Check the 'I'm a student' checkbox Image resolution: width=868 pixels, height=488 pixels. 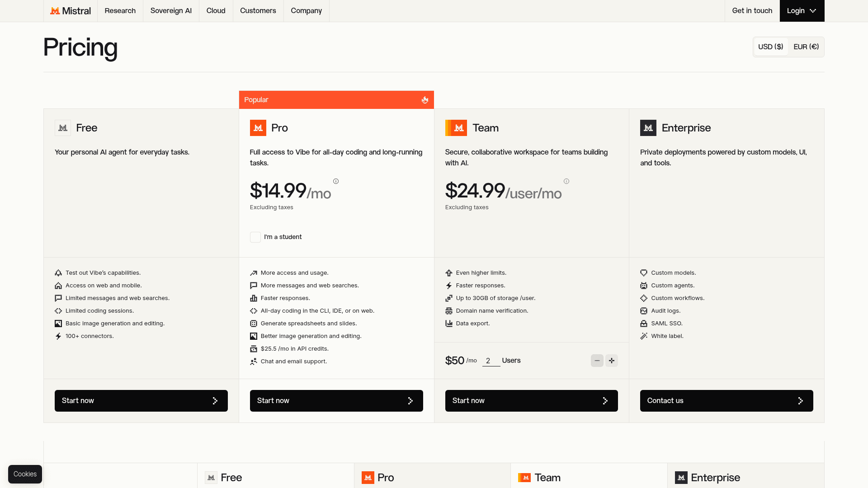pyautogui.click(x=255, y=237)
